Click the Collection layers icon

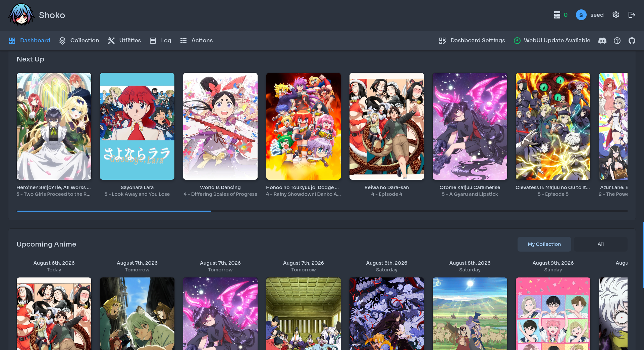coord(62,41)
